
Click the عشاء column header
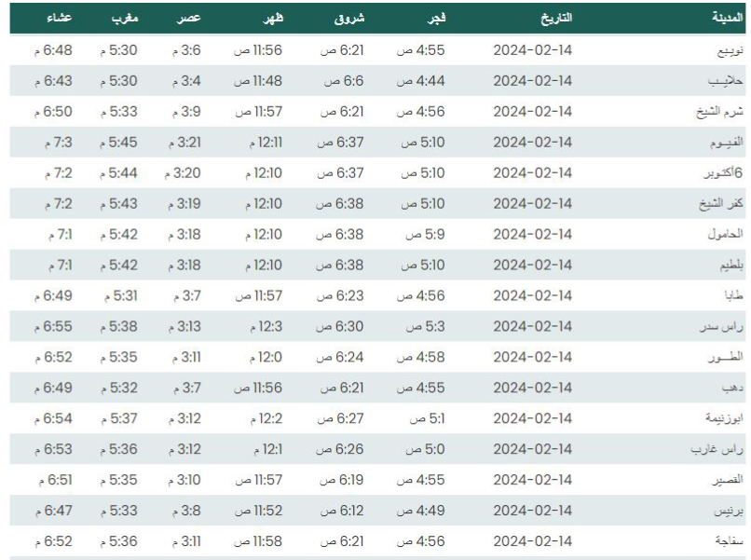[x=60, y=18]
